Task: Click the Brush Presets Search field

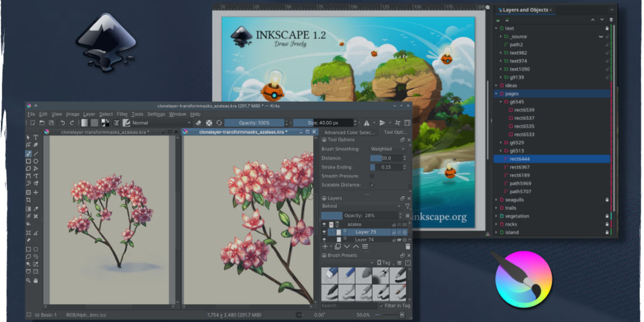Action: coord(349,306)
